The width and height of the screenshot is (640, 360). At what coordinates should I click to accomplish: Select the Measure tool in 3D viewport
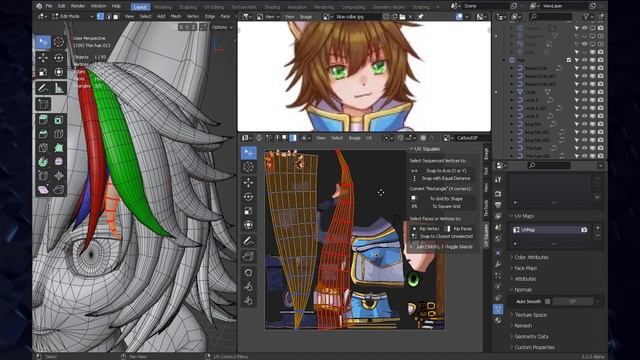[x=59, y=88]
